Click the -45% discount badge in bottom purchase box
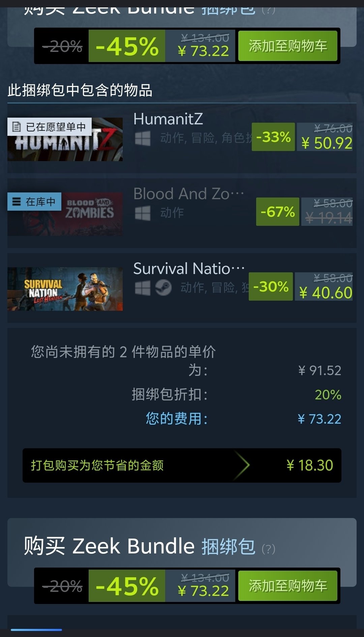The height and width of the screenshot is (637, 364). tap(127, 586)
